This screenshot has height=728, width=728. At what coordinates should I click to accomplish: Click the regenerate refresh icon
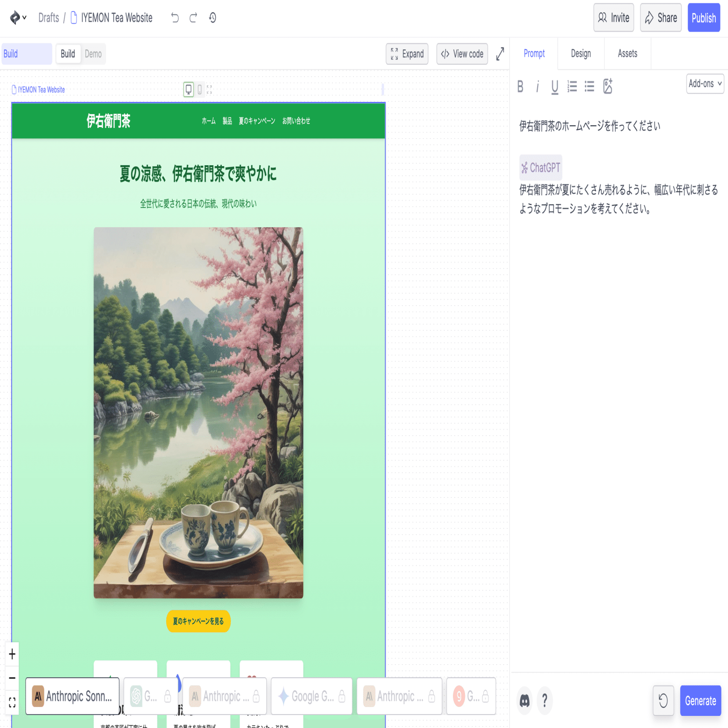663,701
